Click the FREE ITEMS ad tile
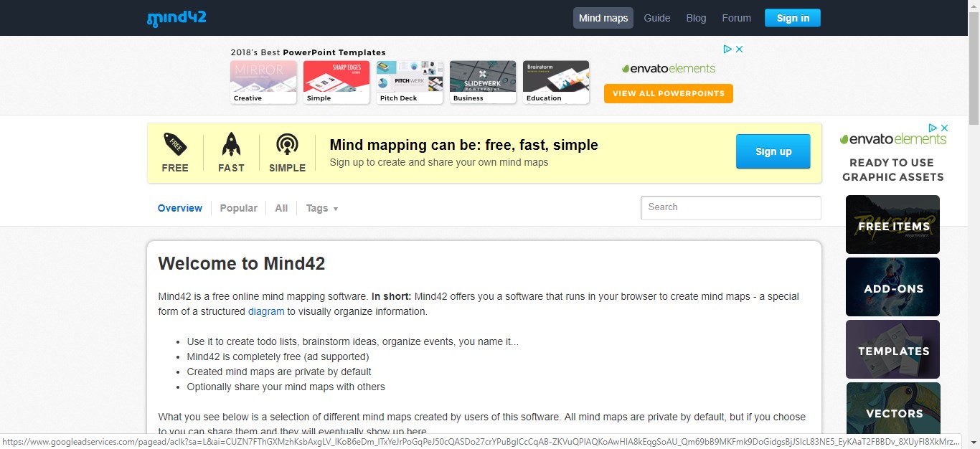This screenshot has height=449, width=980. (x=893, y=225)
